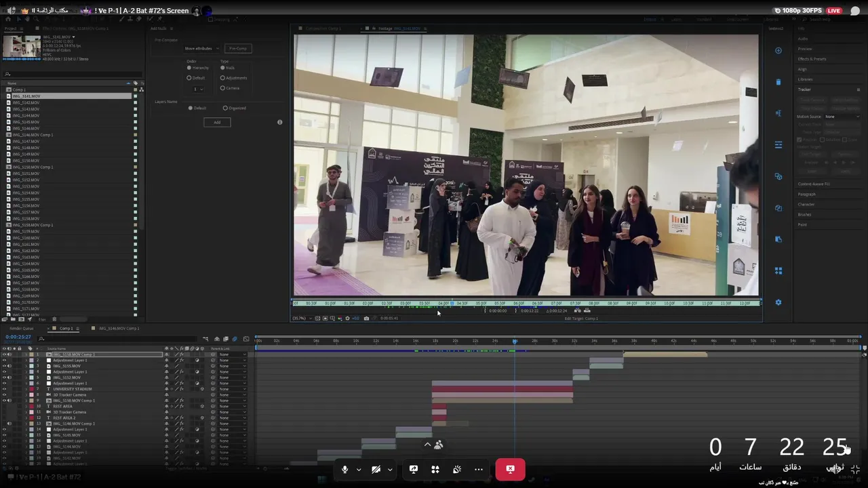Click the overlapping-shapes icon in the right script sidebar
The image size is (868, 488).
(778, 176)
